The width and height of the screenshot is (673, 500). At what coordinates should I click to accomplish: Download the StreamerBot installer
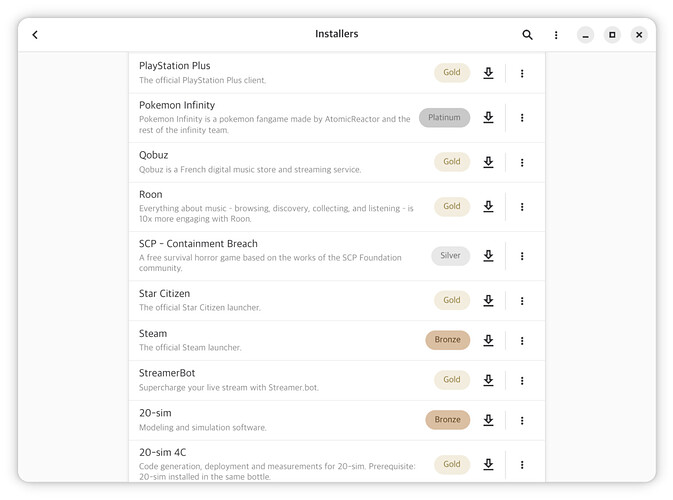tap(488, 380)
